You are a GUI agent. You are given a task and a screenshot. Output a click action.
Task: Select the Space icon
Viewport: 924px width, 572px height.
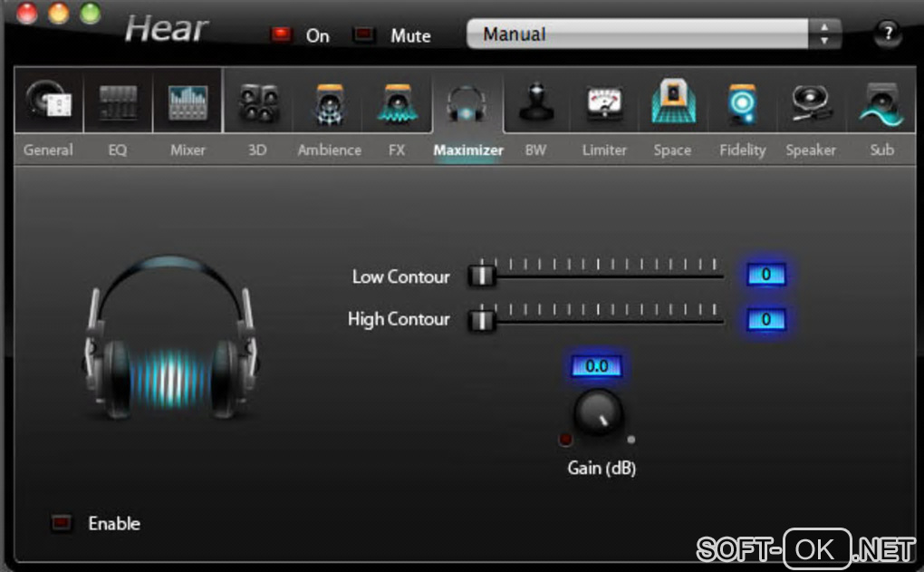(x=673, y=102)
